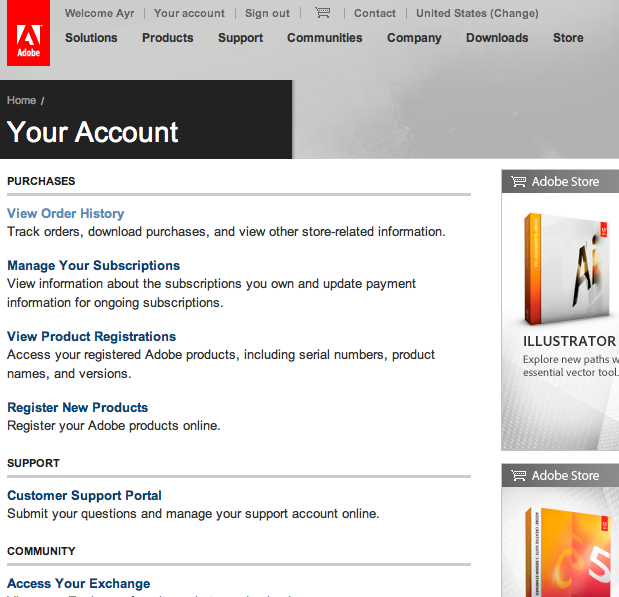Sign out of the account
The image size is (619, 597).
pyautogui.click(x=267, y=13)
